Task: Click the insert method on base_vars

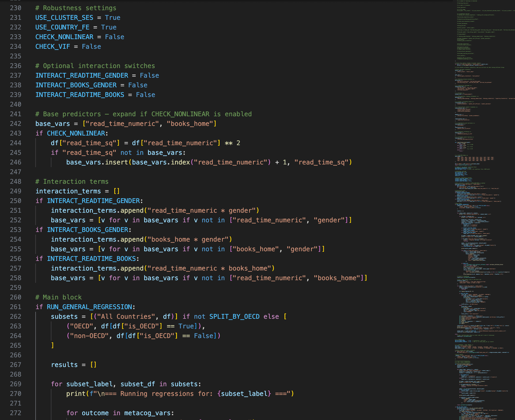Action: pos(116,162)
